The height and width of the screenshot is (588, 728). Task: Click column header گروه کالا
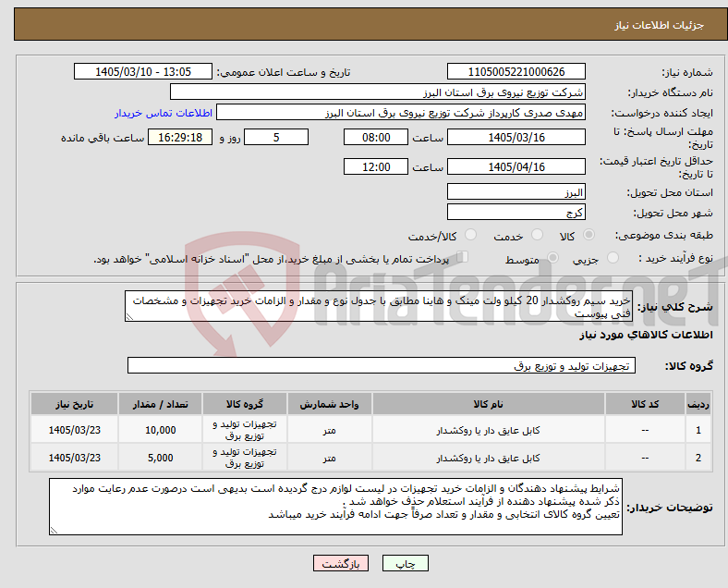click(245, 404)
